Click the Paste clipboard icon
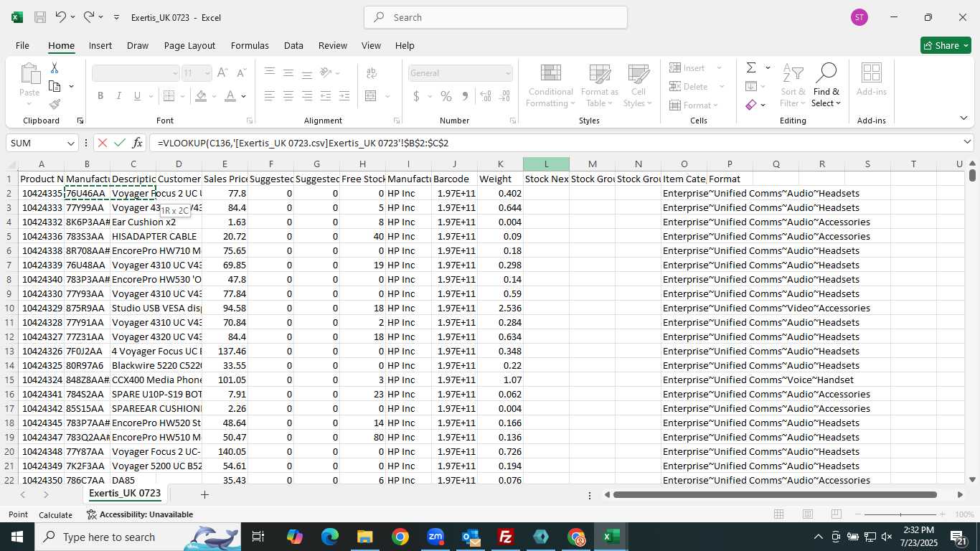Viewport: 980px width, 551px height. click(x=29, y=74)
